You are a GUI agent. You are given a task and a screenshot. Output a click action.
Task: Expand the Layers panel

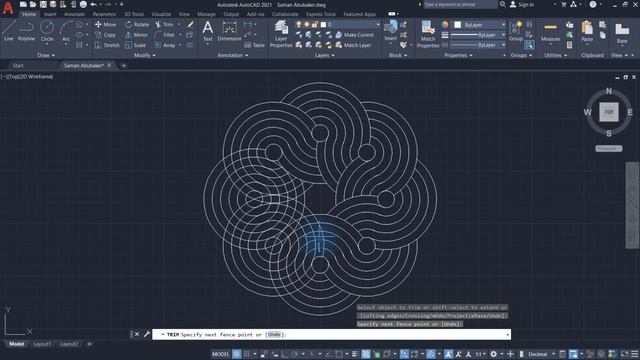[x=324, y=55]
